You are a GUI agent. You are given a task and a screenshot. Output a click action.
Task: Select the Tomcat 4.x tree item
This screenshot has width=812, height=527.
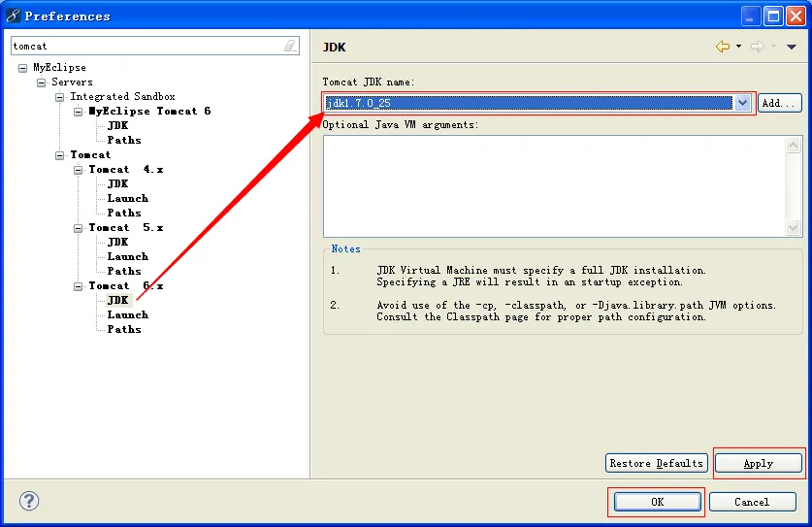[x=126, y=169]
